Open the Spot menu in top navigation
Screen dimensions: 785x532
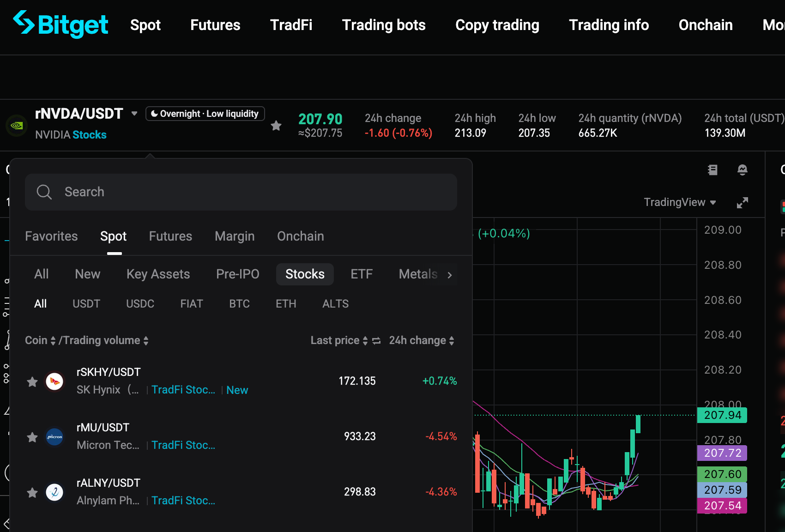(145, 25)
